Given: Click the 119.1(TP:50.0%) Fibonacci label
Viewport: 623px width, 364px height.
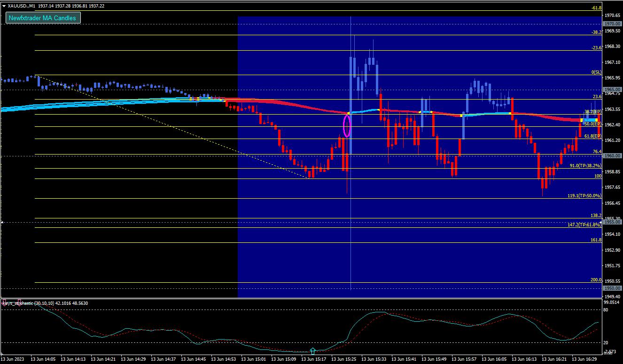Looking at the screenshot, I should click(584, 196).
